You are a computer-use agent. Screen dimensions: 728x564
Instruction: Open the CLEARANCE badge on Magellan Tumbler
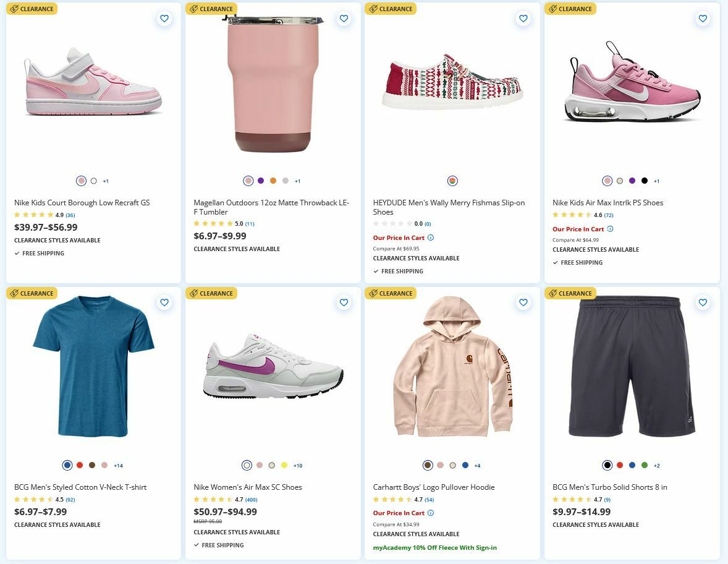pos(211,9)
